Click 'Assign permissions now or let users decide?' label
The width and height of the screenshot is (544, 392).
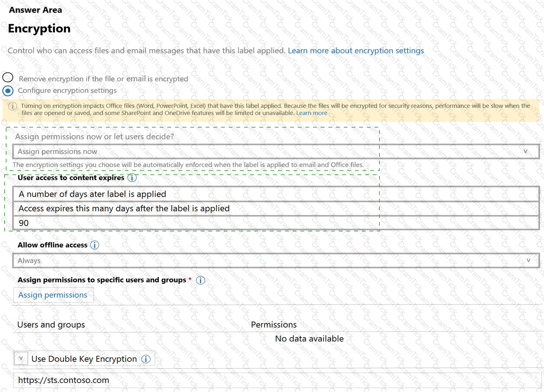pyautogui.click(x=94, y=137)
